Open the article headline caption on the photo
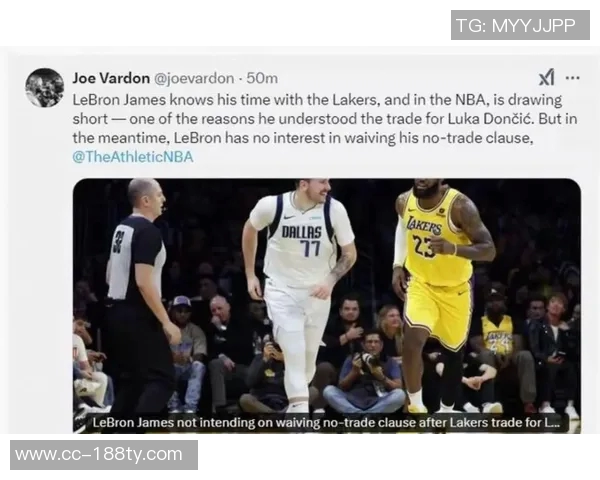Viewport: 600px width, 480px height. 326,423
